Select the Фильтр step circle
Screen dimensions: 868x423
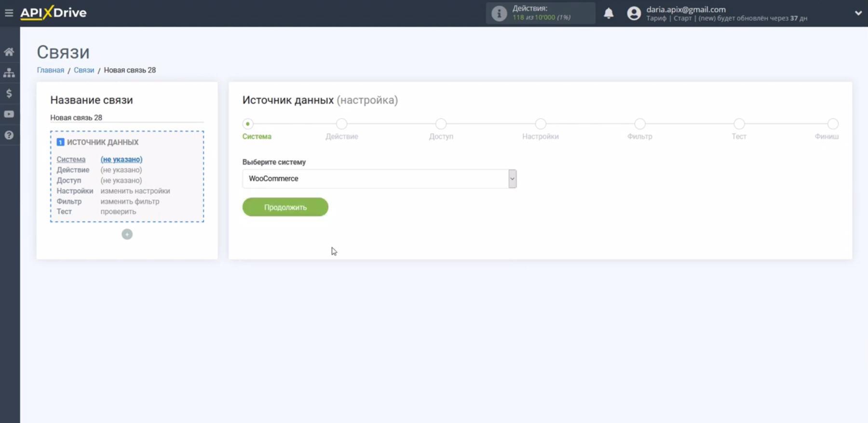pos(640,124)
